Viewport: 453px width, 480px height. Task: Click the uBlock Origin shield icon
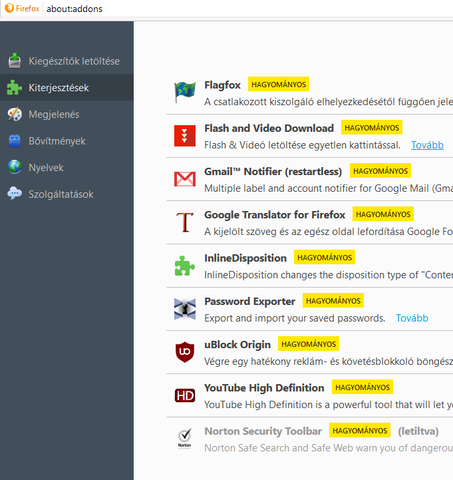185,352
